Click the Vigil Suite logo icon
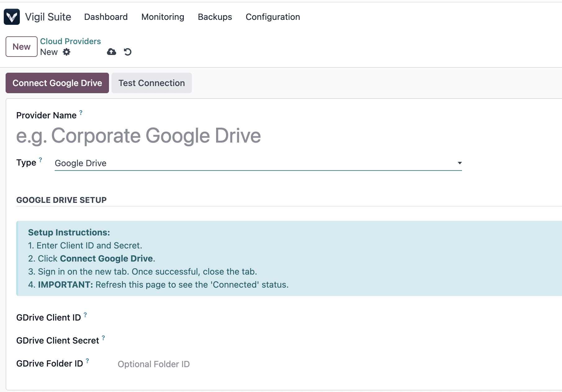The width and height of the screenshot is (562, 392). 12,17
